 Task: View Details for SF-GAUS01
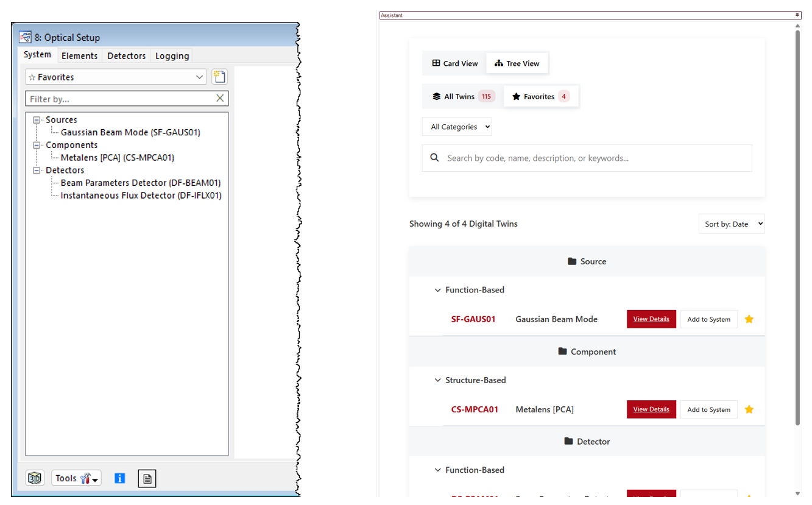pyautogui.click(x=651, y=319)
